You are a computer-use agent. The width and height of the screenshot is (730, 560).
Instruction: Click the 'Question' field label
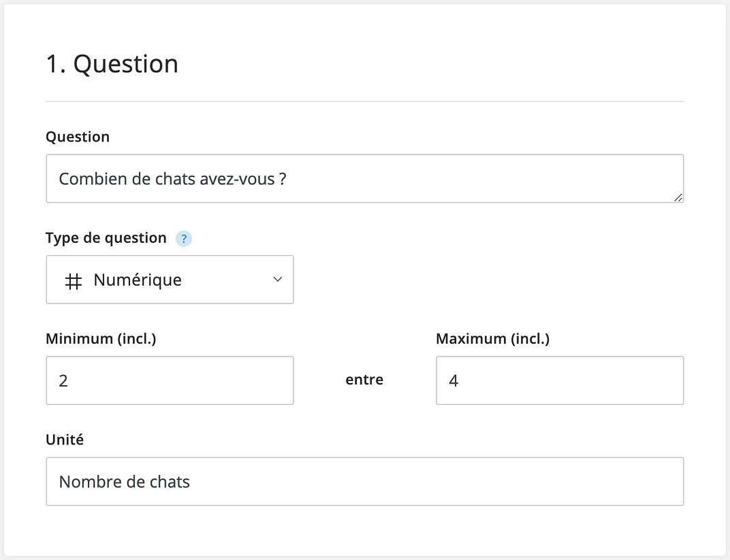[78, 137]
